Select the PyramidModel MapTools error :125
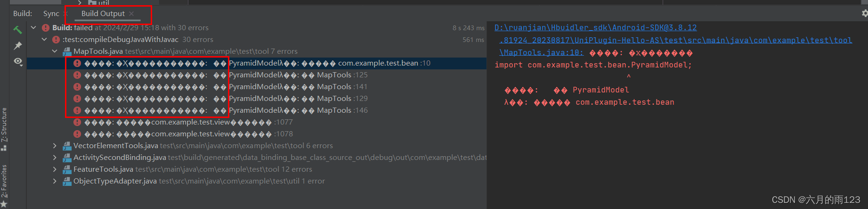Image resolution: width=868 pixels, height=209 pixels. (257, 75)
